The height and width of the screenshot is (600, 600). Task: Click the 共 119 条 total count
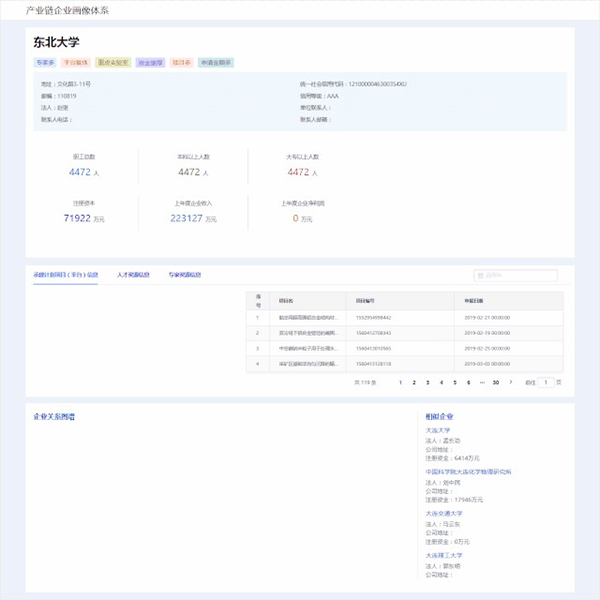(x=365, y=382)
